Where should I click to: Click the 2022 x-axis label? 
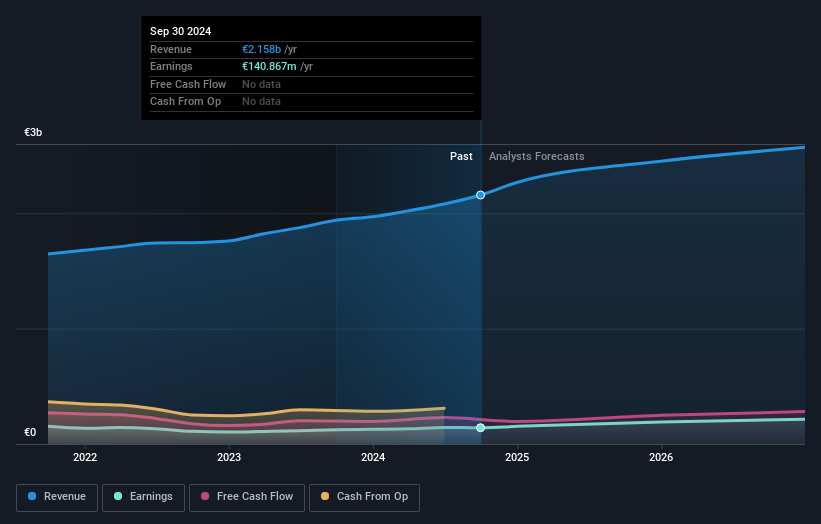(x=85, y=457)
